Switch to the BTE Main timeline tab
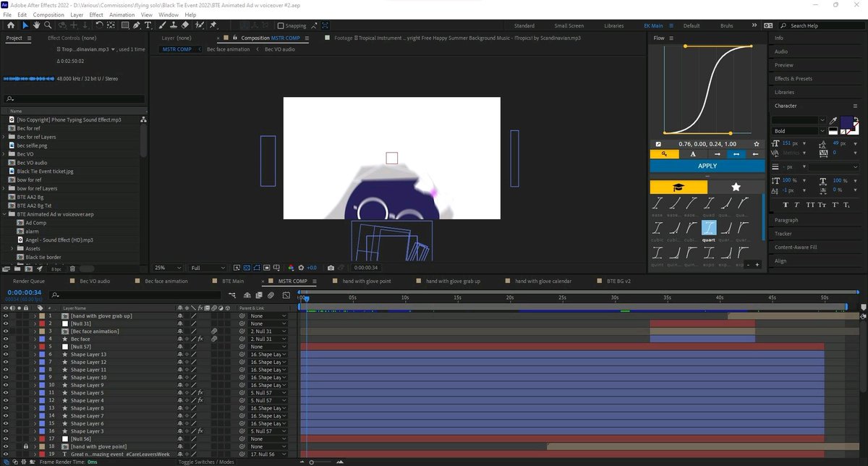This screenshot has width=868, height=466. [233, 281]
